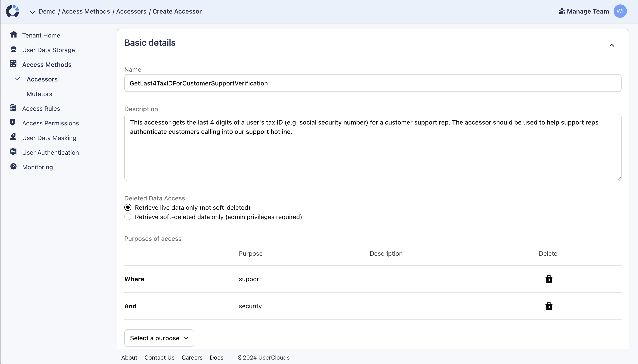The width and height of the screenshot is (638, 364).
Task: Click the Access Rules sidebar icon
Action: click(13, 108)
